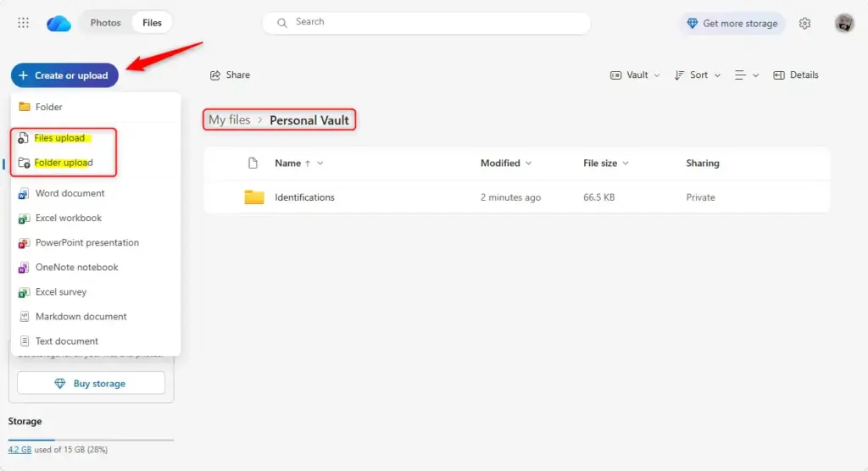This screenshot has width=868, height=471.
Task: Click the file type column header icon
Action: pos(253,163)
